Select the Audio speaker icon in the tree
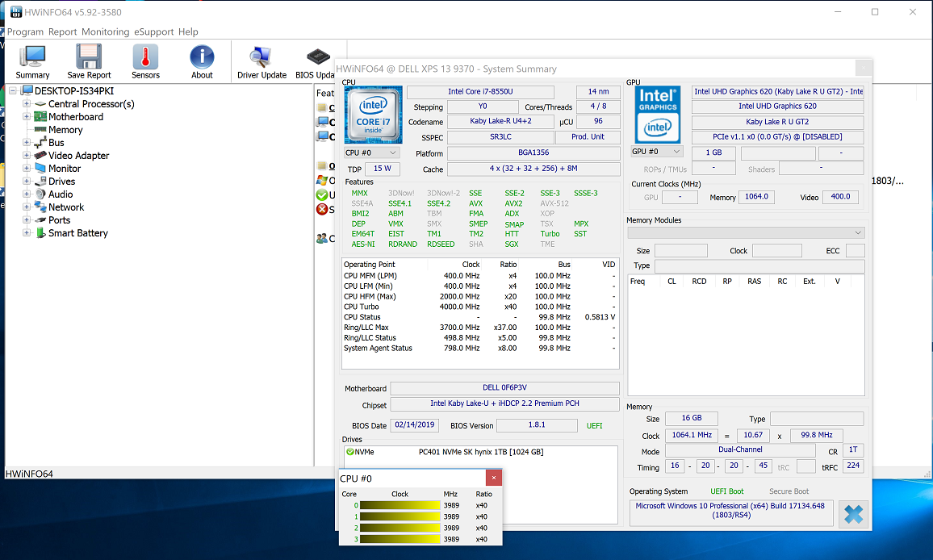 click(40, 194)
